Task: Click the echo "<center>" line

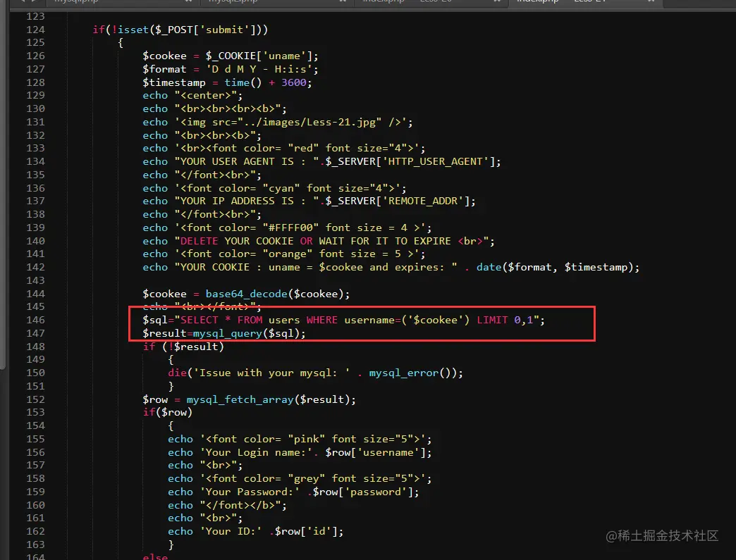Action: [x=193, y=95]
